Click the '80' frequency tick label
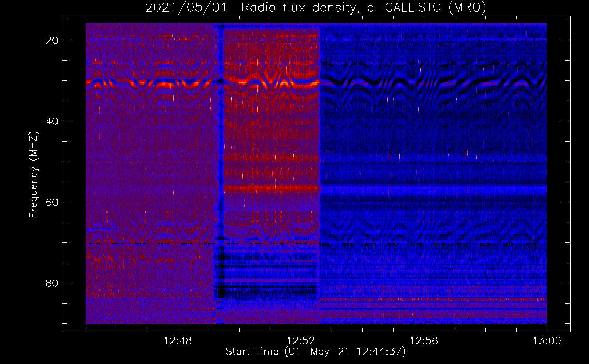589x364 pixels. (52, 283)
